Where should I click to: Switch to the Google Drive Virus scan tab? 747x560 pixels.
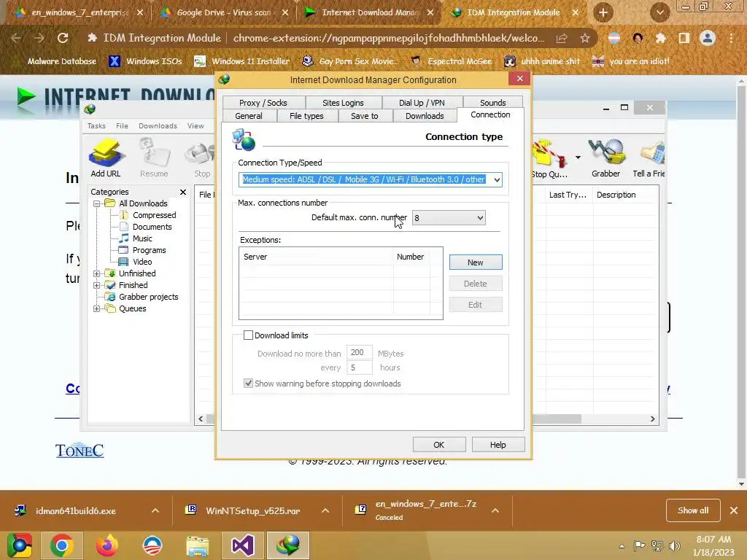coord(223,12)
